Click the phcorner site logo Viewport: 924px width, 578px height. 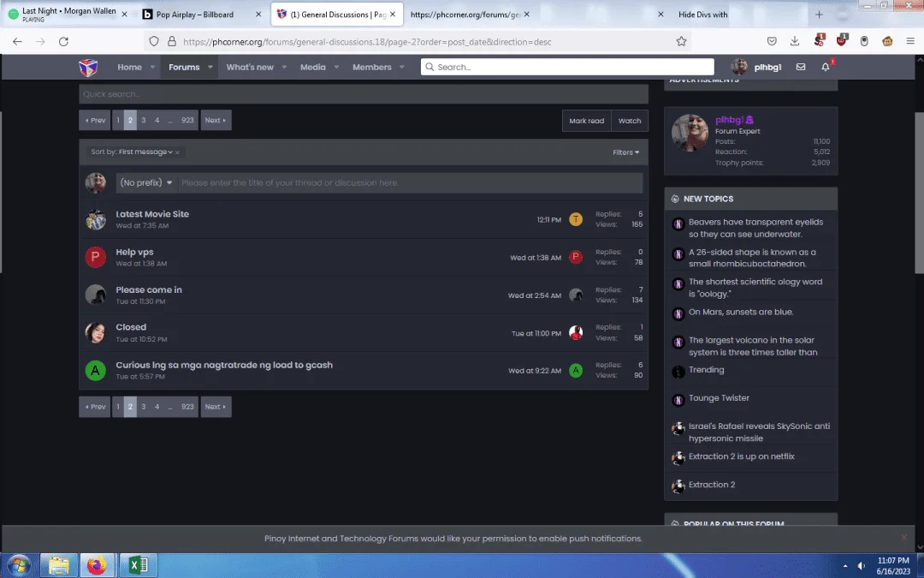(88, 68)
